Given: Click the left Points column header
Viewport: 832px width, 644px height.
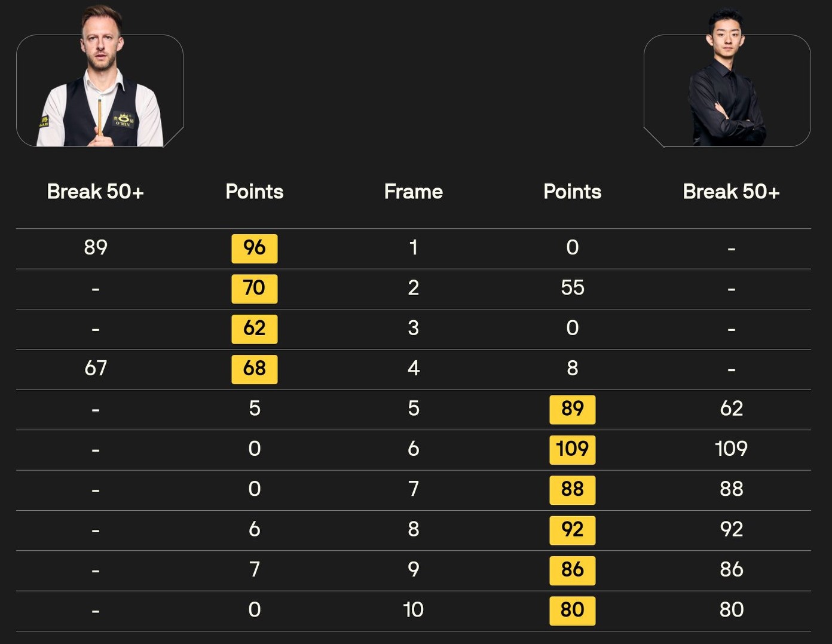Looking at the screenshot, I should pos(255,192).
